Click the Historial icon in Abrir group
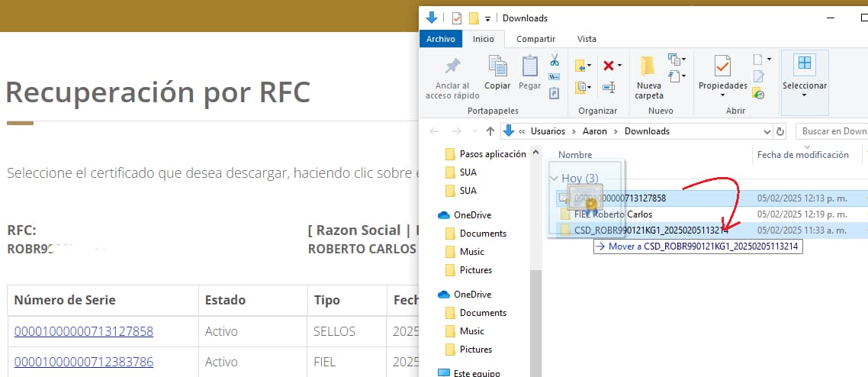The width and height of the screenshot is (868, 377). pyautogui.click(x=758, y=94)
